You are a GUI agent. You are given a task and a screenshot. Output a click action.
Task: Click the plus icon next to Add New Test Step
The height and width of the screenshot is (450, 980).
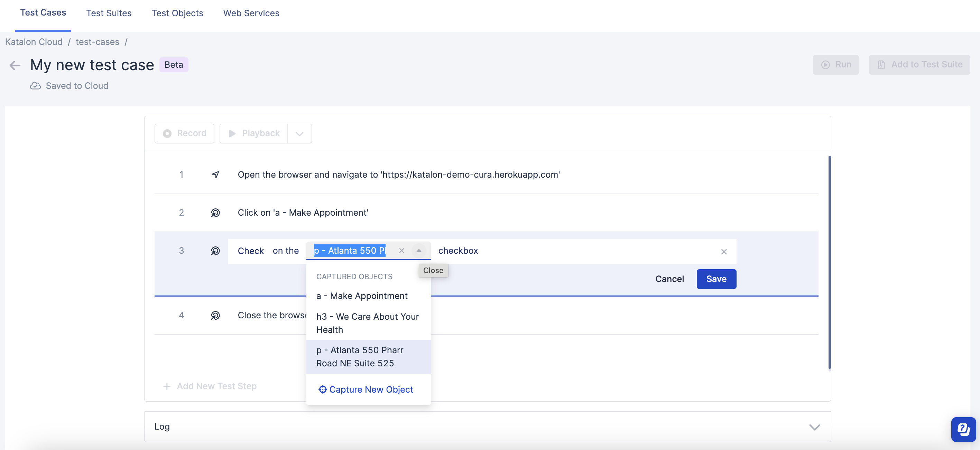[167, 386]
